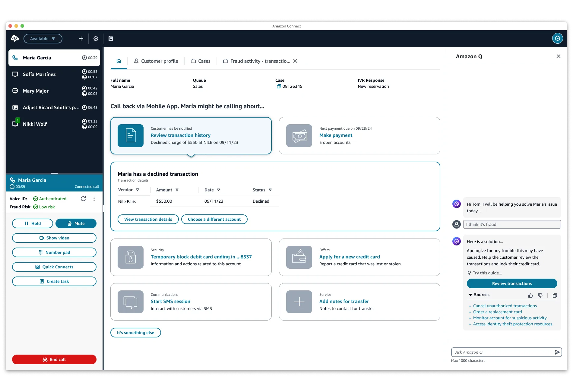
Task: Refresh the Voice ID authentication status
Action: coord(83,199)
